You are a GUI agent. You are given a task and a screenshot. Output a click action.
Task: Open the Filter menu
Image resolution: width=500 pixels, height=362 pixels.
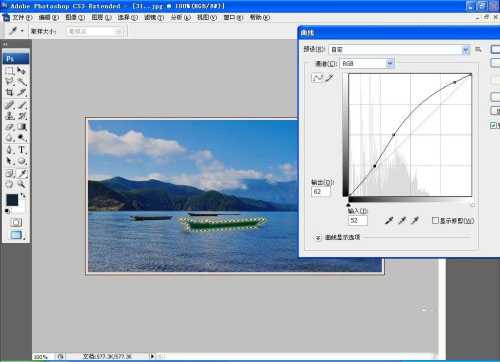154,17
